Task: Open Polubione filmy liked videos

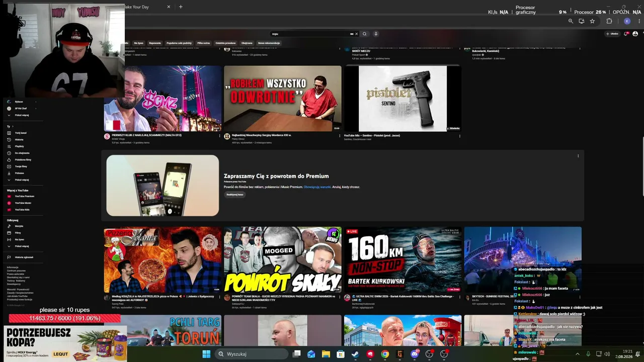Action: 23,159
